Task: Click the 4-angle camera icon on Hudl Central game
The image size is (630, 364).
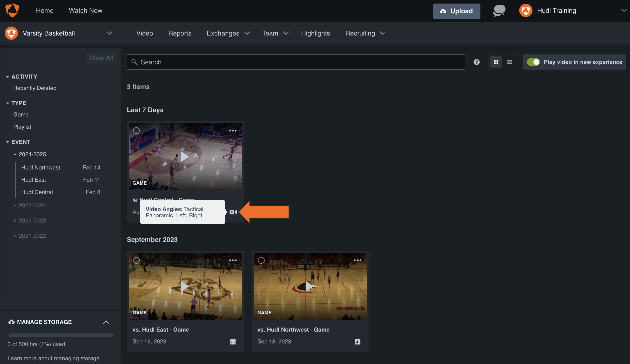Action: click(234, 212)
